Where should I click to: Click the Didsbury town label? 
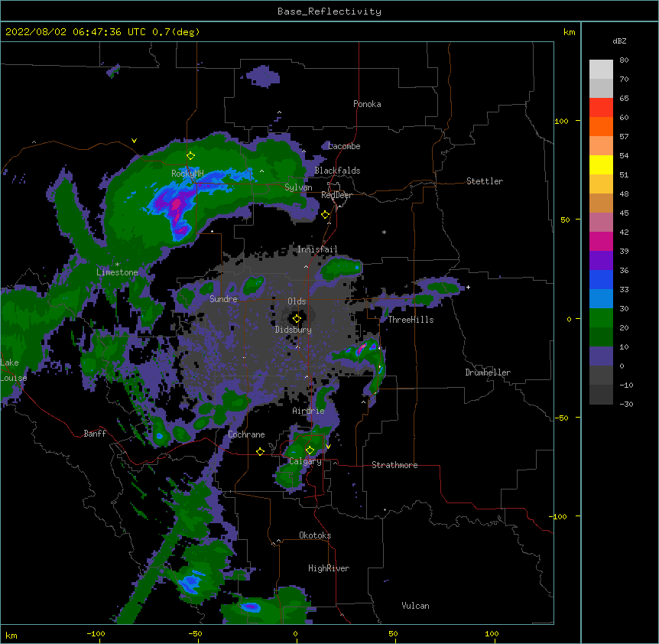tap(294, 330)
